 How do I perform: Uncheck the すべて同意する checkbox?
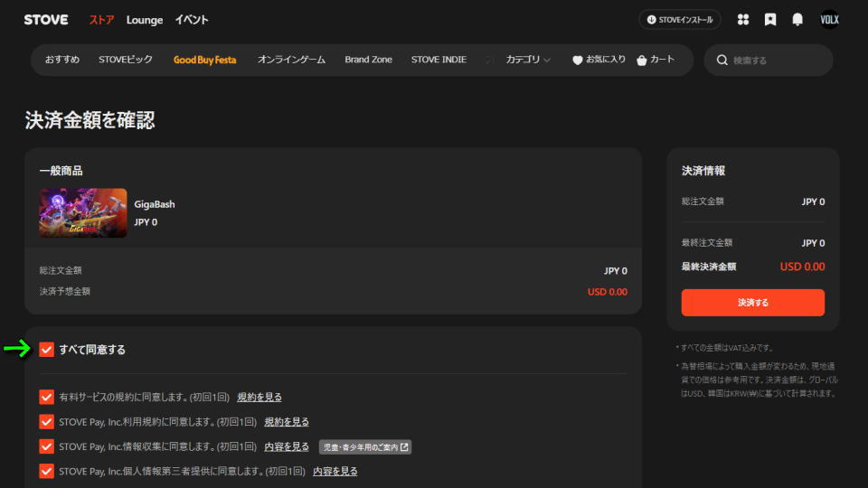pyautogui.click(x=47, y=349)
